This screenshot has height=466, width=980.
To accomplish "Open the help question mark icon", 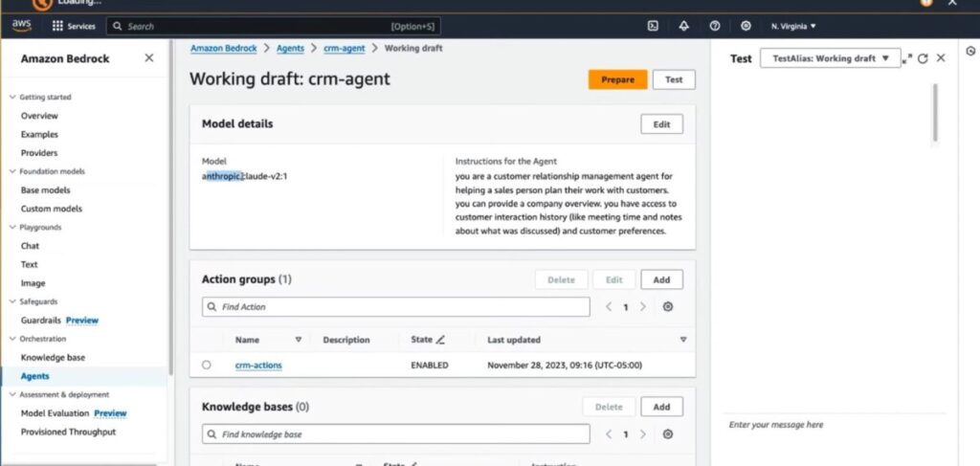I will (715, 26).
